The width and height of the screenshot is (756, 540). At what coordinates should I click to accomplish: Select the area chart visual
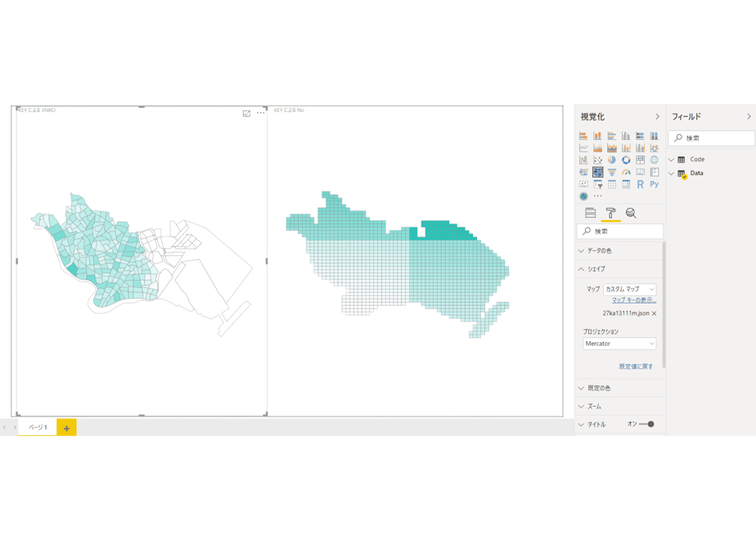click(597, 147)
